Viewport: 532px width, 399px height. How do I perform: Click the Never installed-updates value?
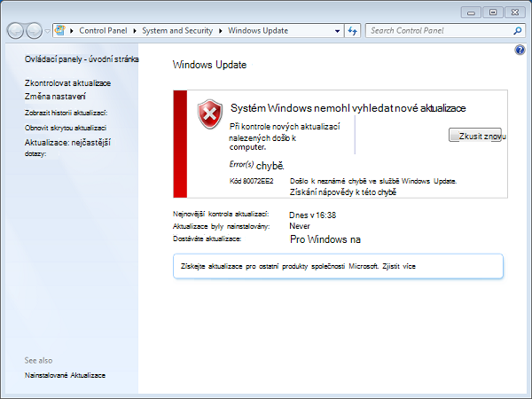click(300, 226)
